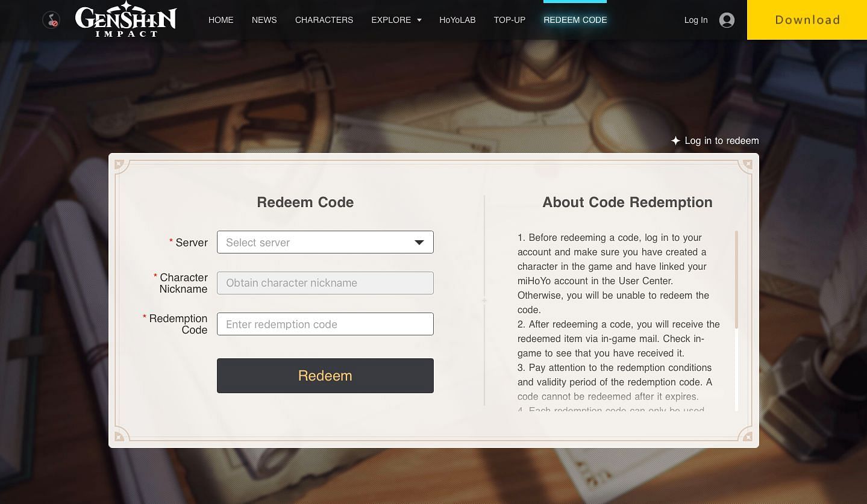This screenshot has width=867, height=504.
Task: Click the star icon beside Log in to redeem
Action: click(x=675, y=140)
